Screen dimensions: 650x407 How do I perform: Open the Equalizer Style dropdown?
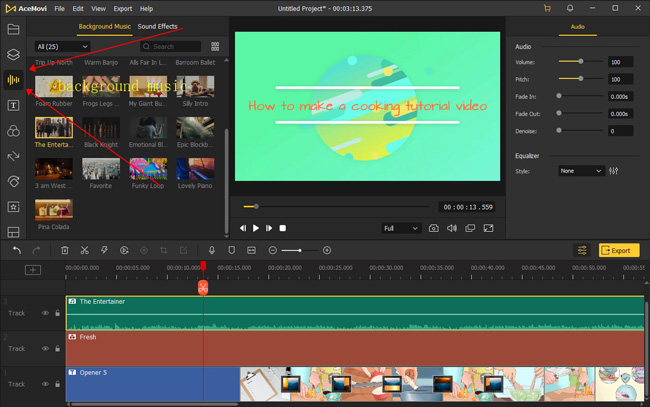[580, 171]
